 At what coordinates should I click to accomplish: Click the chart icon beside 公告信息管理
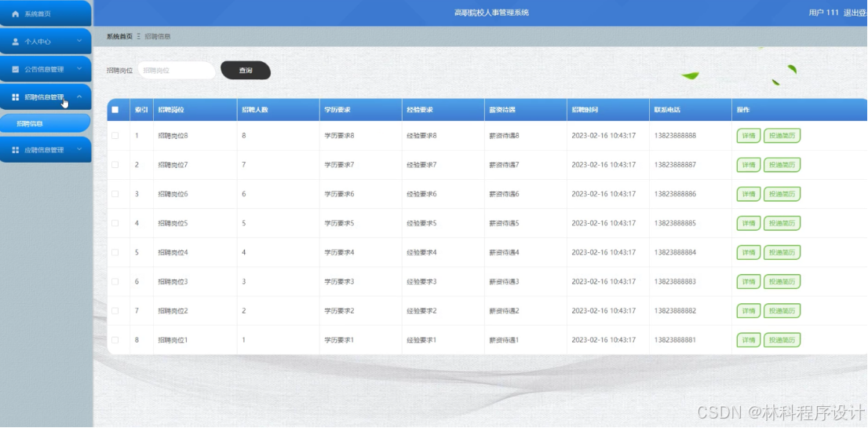(x=16, y=69)
